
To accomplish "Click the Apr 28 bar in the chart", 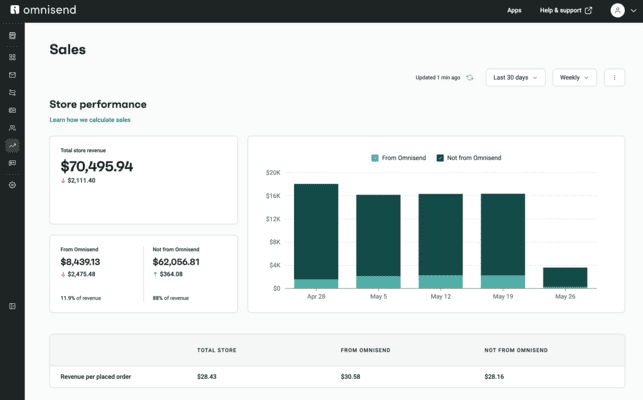I will pos(316,236).
